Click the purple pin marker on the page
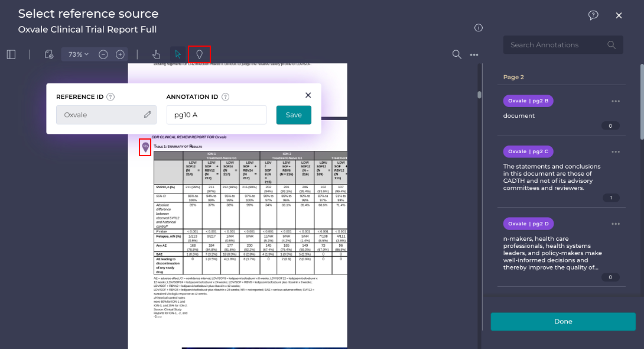Image resolution: width=644 pixels, height=349 pixels. click(145, 147)
